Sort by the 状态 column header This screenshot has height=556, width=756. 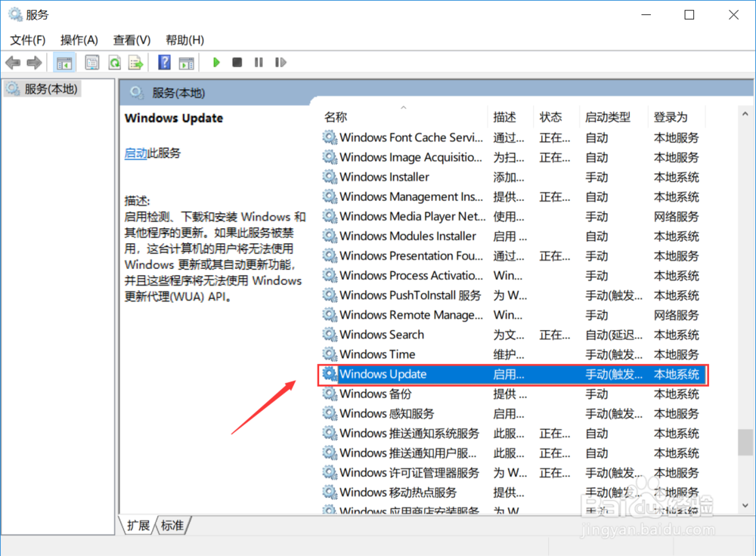pyautogui.click(x=556, y=117)
